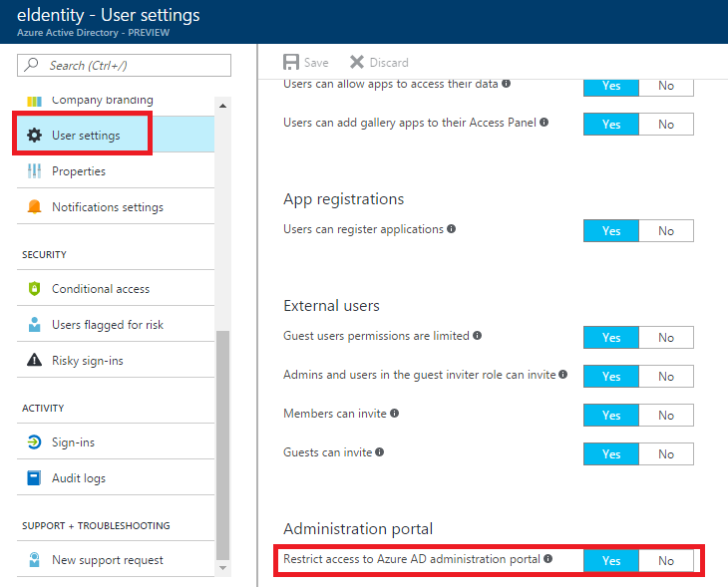This screenshot has height=587, width=728.
Task: Click the User settings gear icon
Action: [x=34, y=135]
